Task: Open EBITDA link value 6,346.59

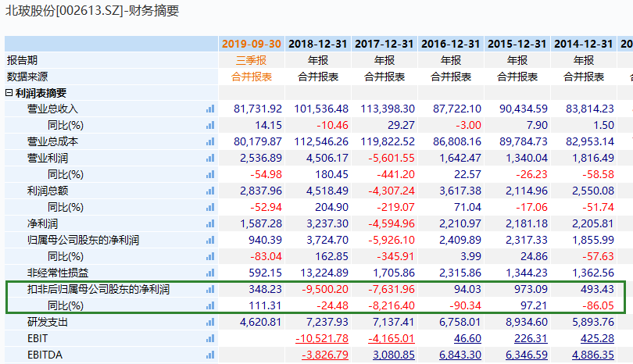Action: click(x=527, y=355)
